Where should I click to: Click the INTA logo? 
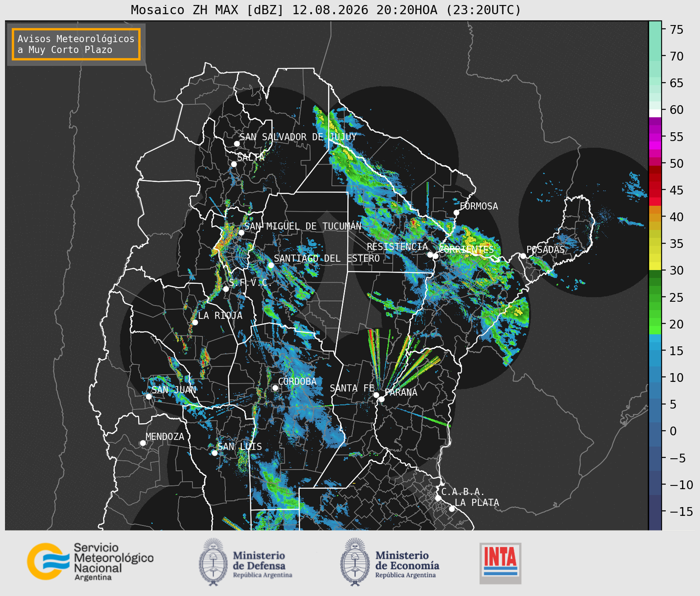coord(500,563)
